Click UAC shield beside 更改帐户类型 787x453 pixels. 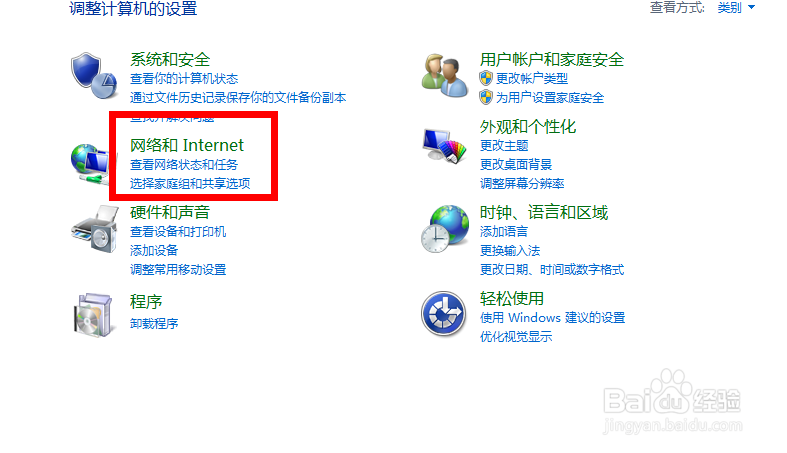[486, 78]
